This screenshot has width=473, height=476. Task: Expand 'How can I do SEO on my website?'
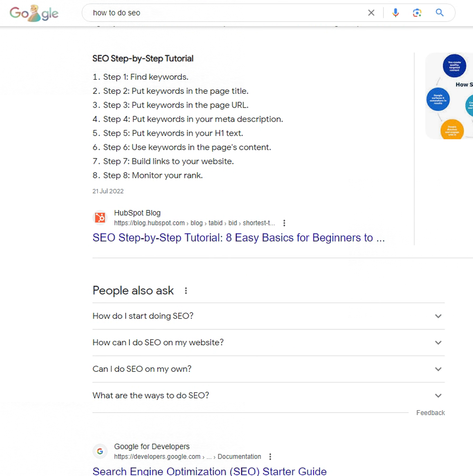tap(268, 343)
